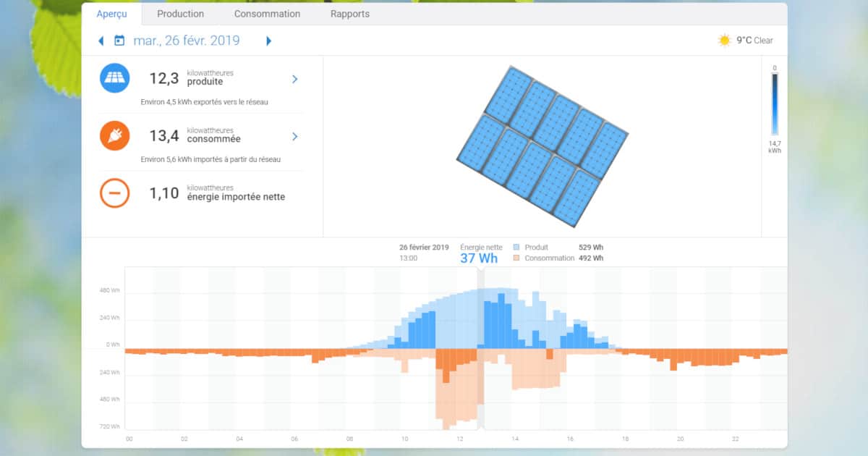Expand the produced kilowatt-hours details chevron
The image size is (868, 456).
(294, 79)
